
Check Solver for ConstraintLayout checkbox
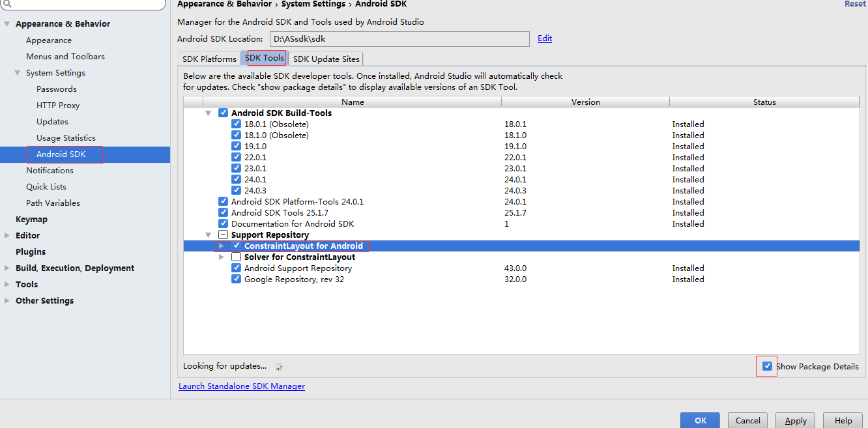236,257
